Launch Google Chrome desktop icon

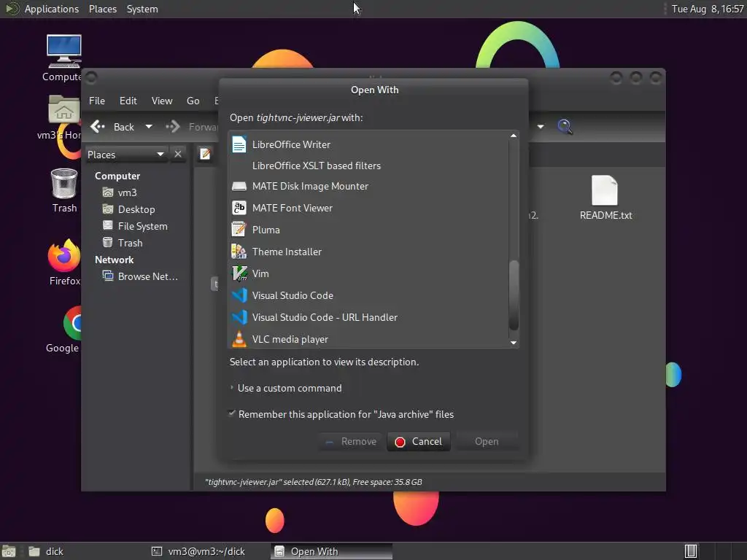click(x=72, y=323)
